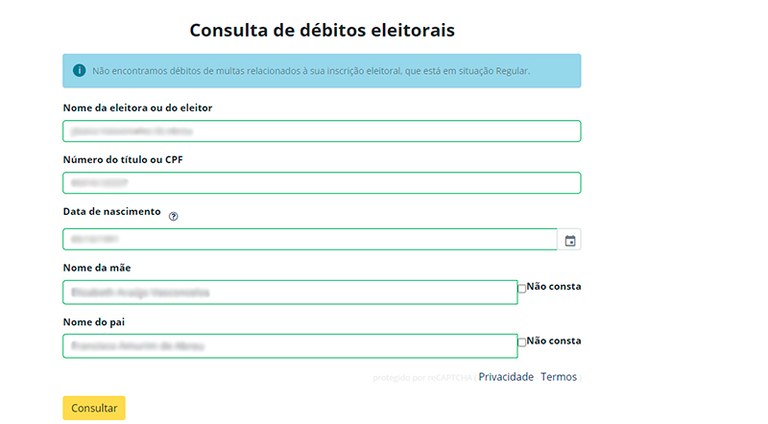Click the Nome da mãe label
Image resolution: width=768 pixels, height=424 pixels.
tap(97, 267)
